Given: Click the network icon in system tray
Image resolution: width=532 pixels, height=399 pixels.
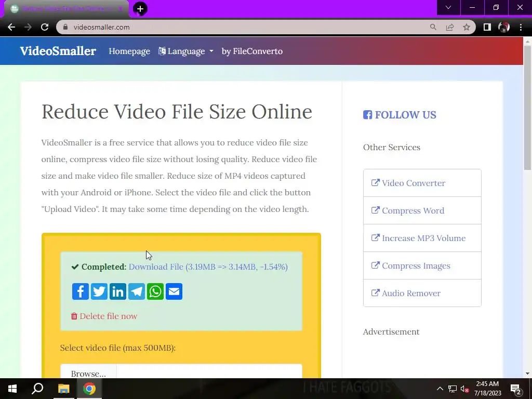Looking at the screenshot, I should point(453,389).
